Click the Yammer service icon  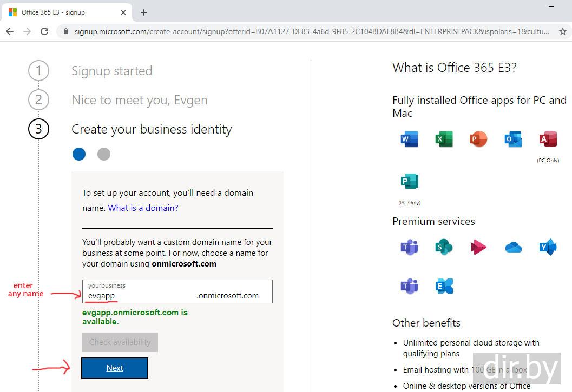tap(548, 248)
